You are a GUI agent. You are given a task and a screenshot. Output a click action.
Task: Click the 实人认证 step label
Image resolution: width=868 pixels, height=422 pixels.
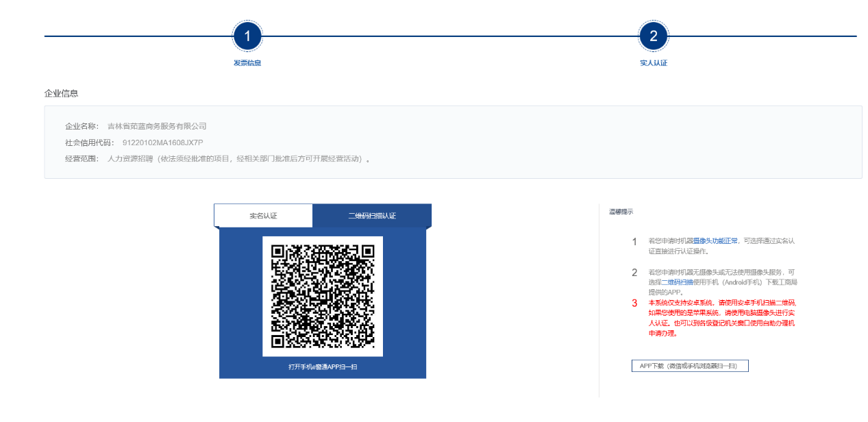point(653,63)
